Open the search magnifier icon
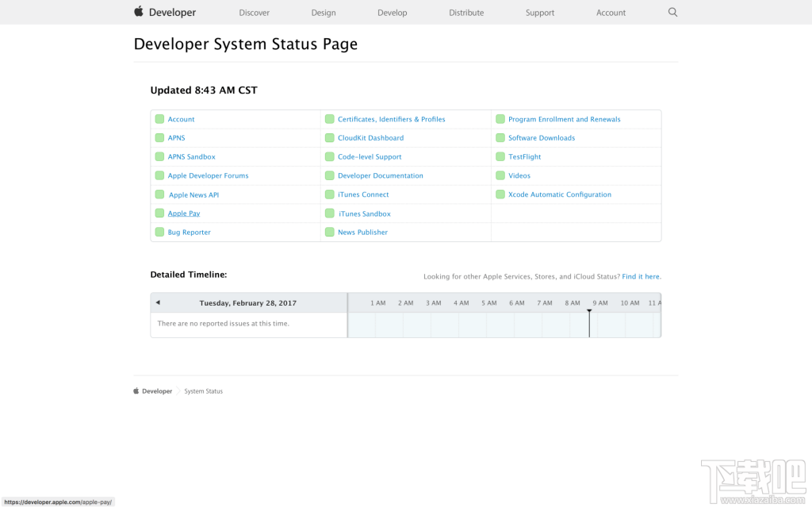The image size is (812, 508). point(672,12)
